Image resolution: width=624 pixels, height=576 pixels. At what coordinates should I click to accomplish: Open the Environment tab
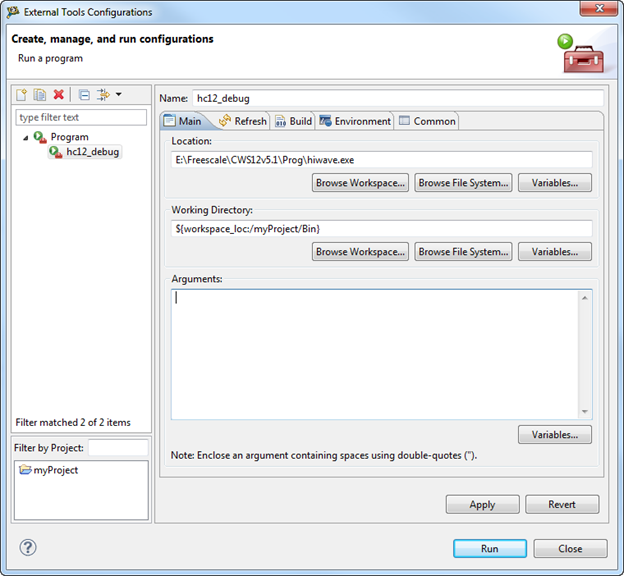pyautogui.click(x=355, y=121)
